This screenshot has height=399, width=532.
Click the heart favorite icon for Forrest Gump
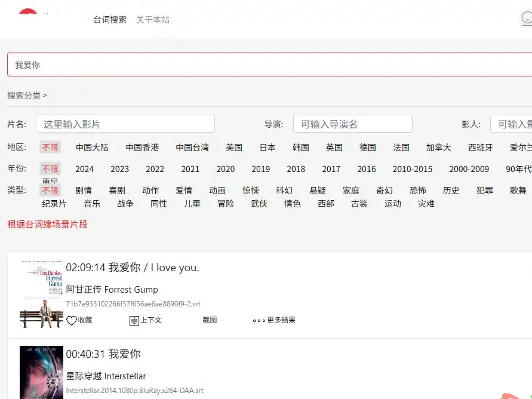pos(71,320)
